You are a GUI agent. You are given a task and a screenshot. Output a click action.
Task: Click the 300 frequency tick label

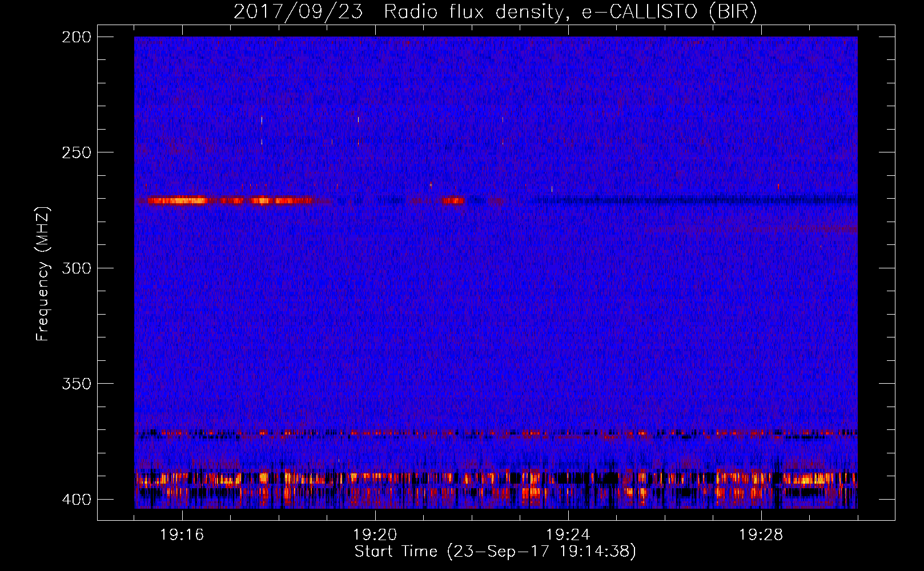click(x=77, y=268)
